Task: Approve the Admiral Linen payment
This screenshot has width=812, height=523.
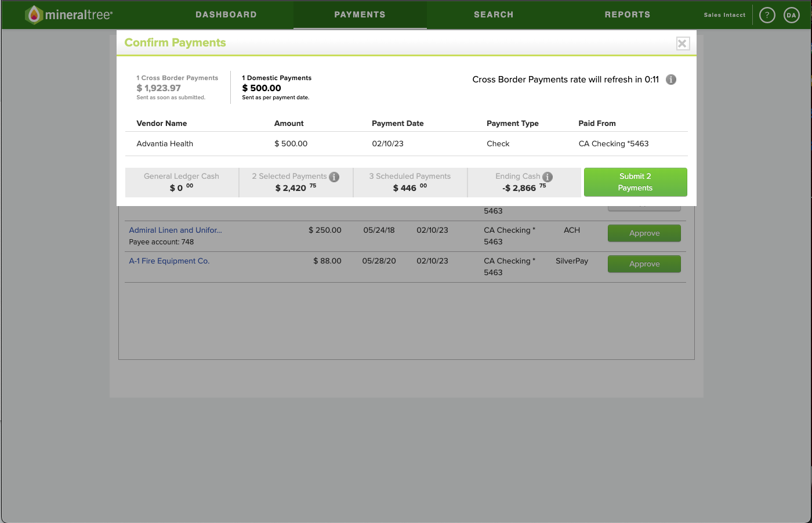Action: 644,233
